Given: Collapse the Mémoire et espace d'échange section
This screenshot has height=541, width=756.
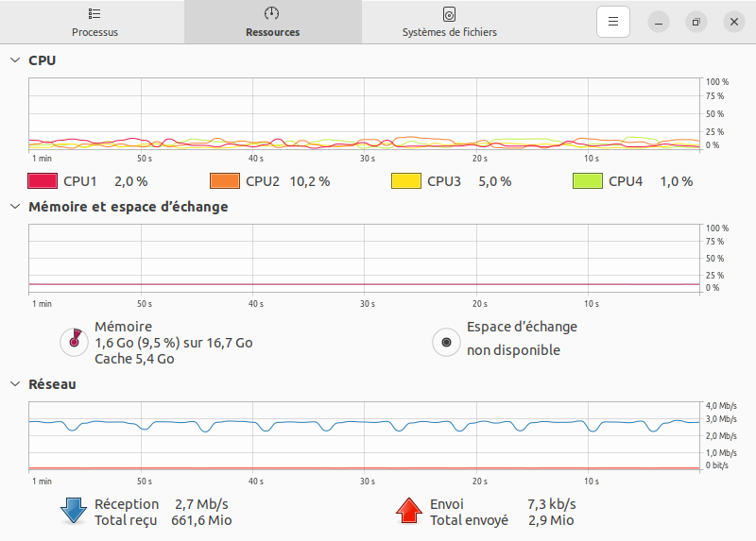Looking at the screenshot, I should point(14,207).
